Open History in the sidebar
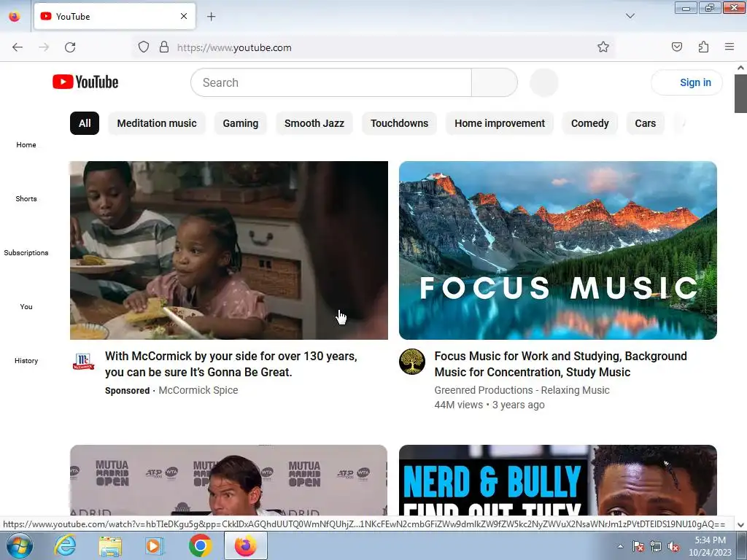747x560 pixels. click(x=26, y=360)
